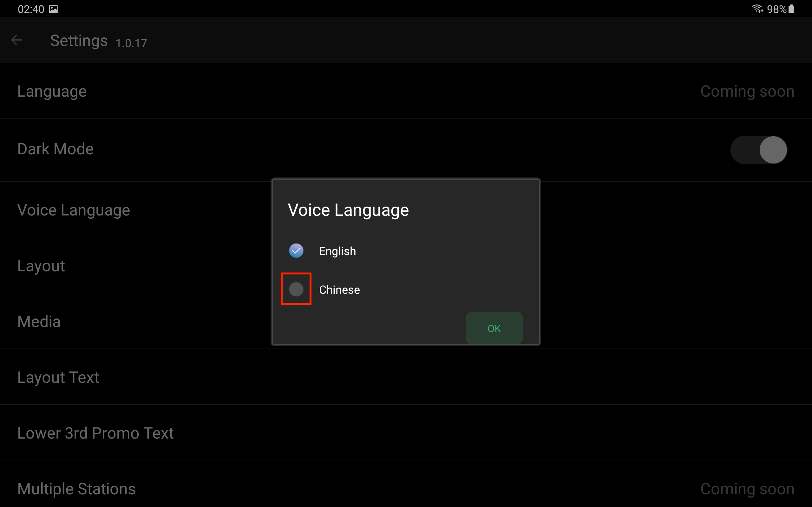Tap the Chinese option label

(339, 290)
